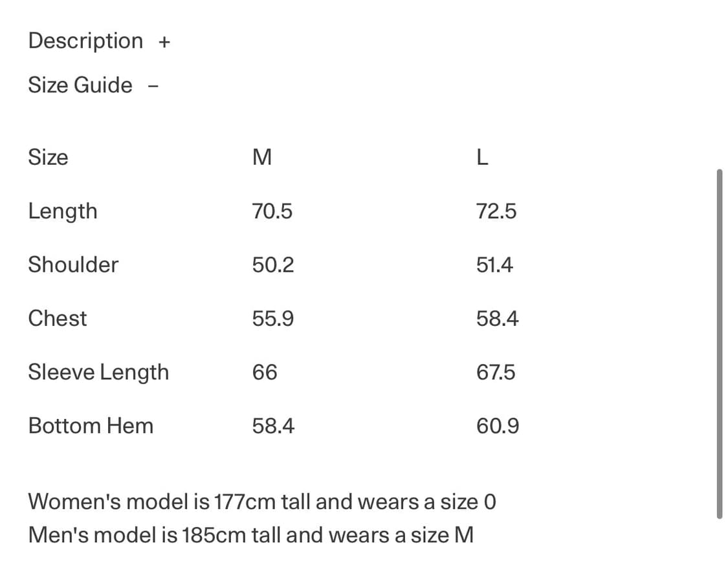
Task: Click the Women's model height note
Action: (262, 501)
